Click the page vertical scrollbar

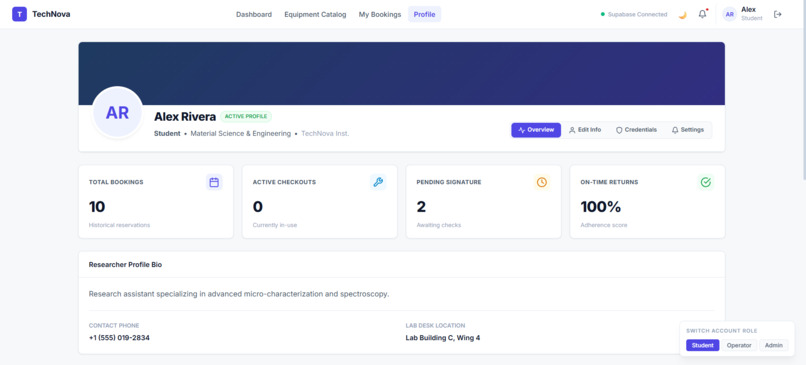click(803, 90)
